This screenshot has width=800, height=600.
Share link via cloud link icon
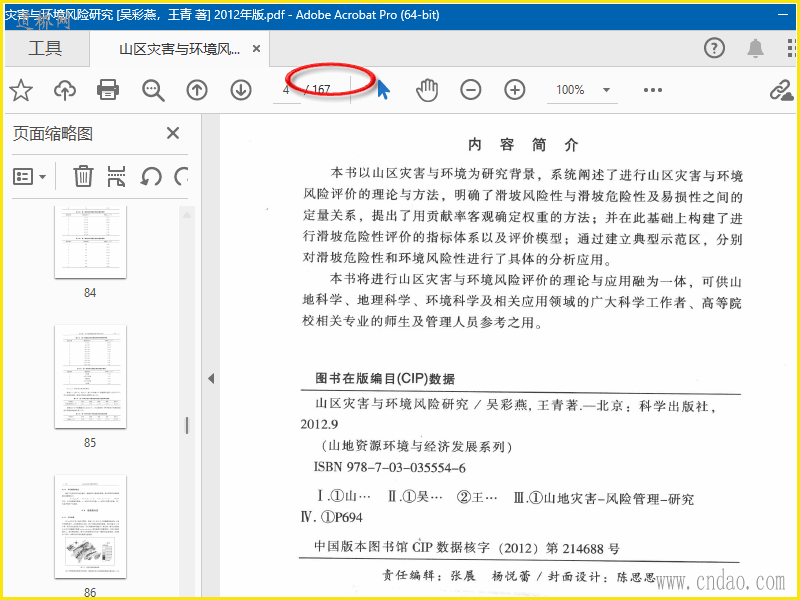click(781, 90)
